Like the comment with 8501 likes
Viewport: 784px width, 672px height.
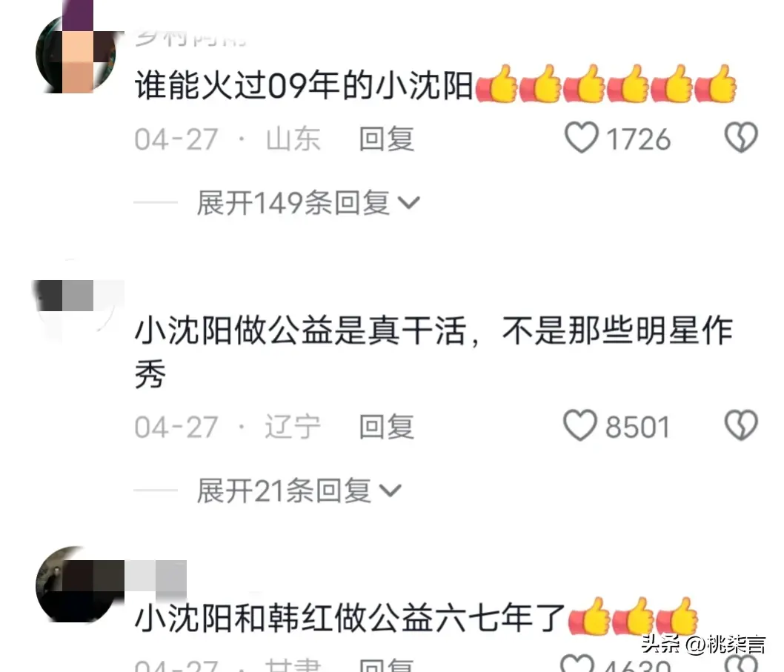click(580, 425)
